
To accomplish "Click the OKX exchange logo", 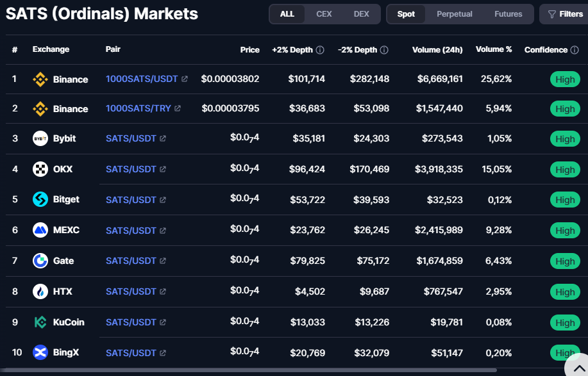I will [40, 169].
